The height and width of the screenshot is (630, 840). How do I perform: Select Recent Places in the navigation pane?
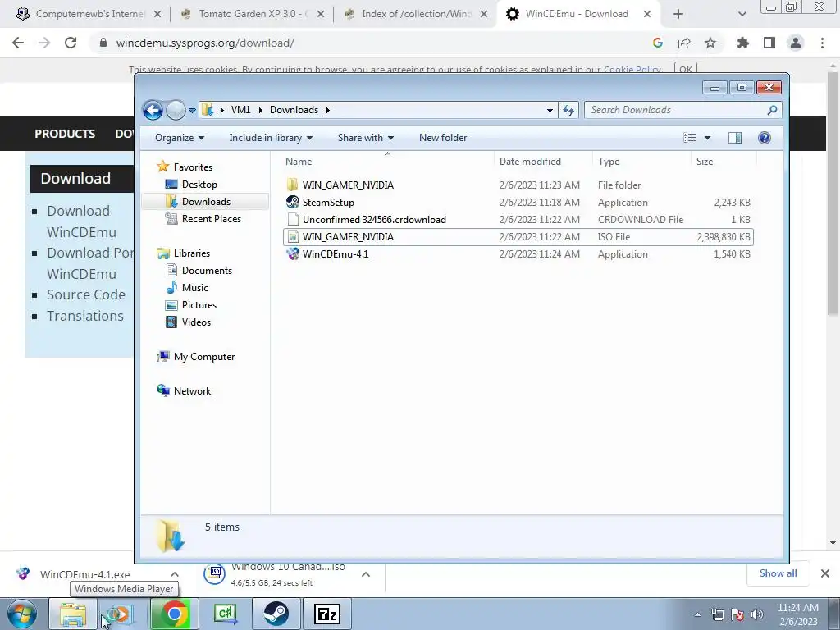pyautogui.click(x=203, y=218)
